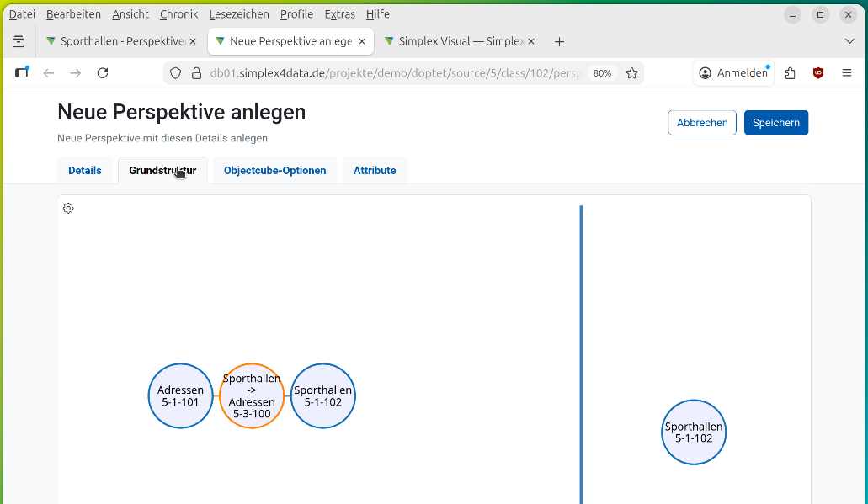Screen dimensions: 868x504
Task: Close the Sporthallen - Perspektiven browser tab
Action: pos(193,41)
